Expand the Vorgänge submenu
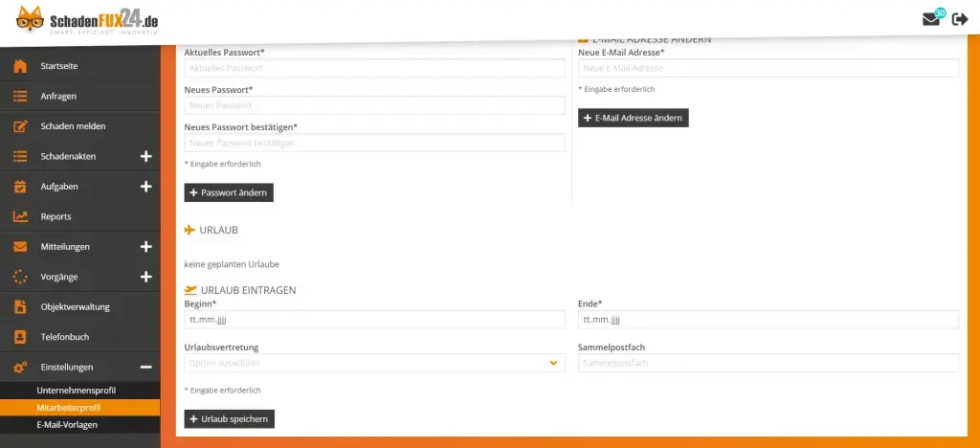This screenshot has height=448, width=980. [x=145, y=277]
